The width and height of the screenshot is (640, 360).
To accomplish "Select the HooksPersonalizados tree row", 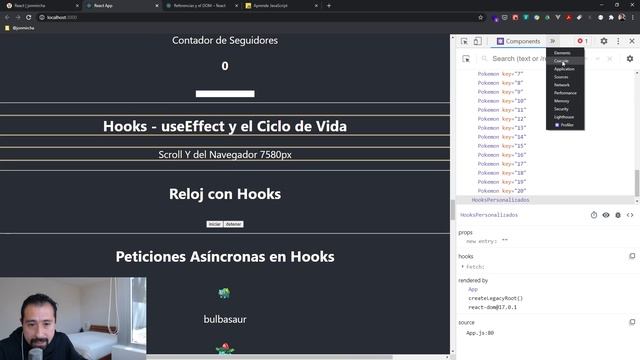I will (500, 200).
